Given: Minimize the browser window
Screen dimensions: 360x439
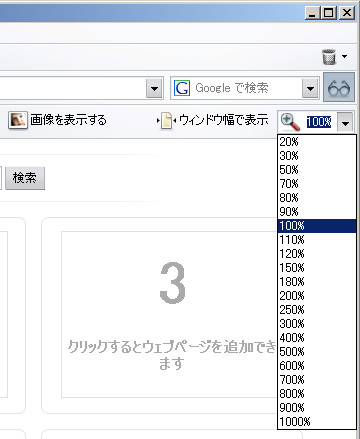Looking at the screenshot, I should [x=312, y=13].
